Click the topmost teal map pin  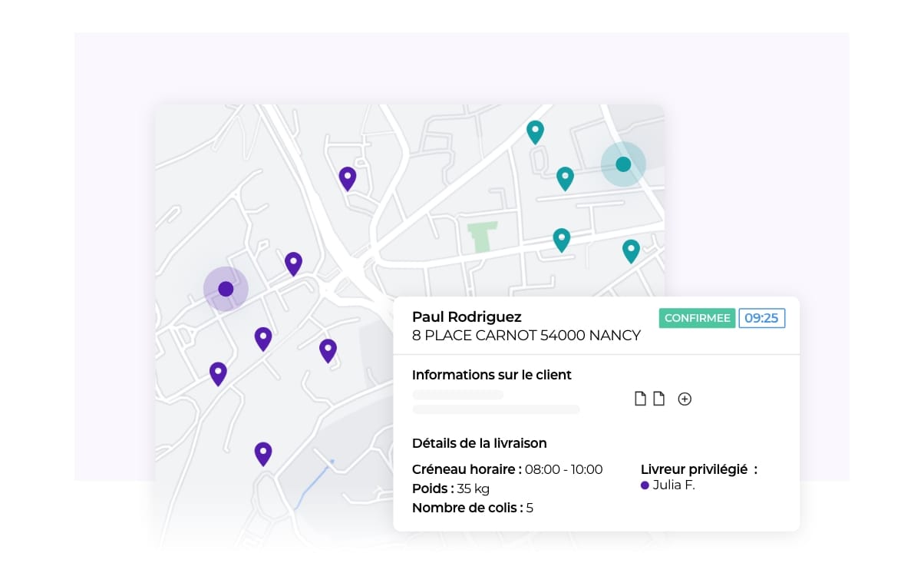pos(535,131)
